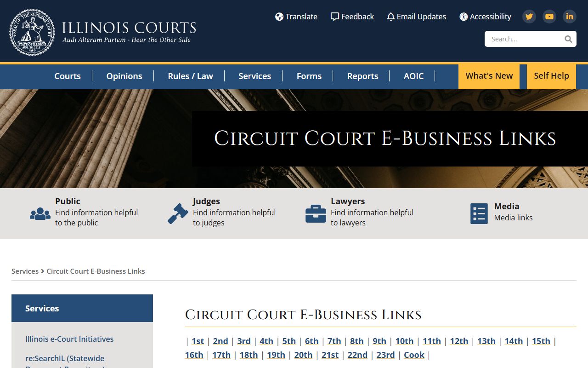The height and width of the screenshot is (368, 588).
Task: Jump to the 12th circuit link
Action: pos(459,341)
